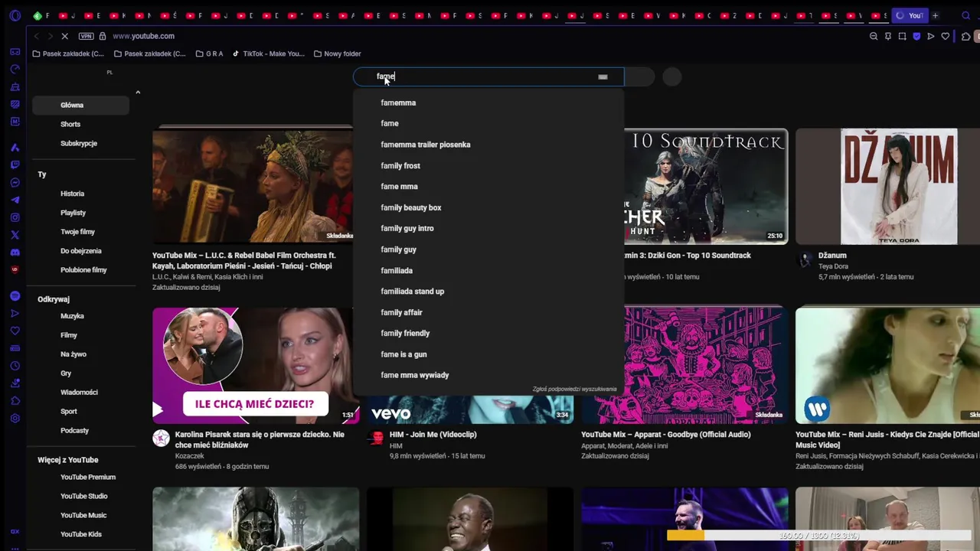Open the Kozaczek channel name link
The image size is (980, 551).
(190, 455)
